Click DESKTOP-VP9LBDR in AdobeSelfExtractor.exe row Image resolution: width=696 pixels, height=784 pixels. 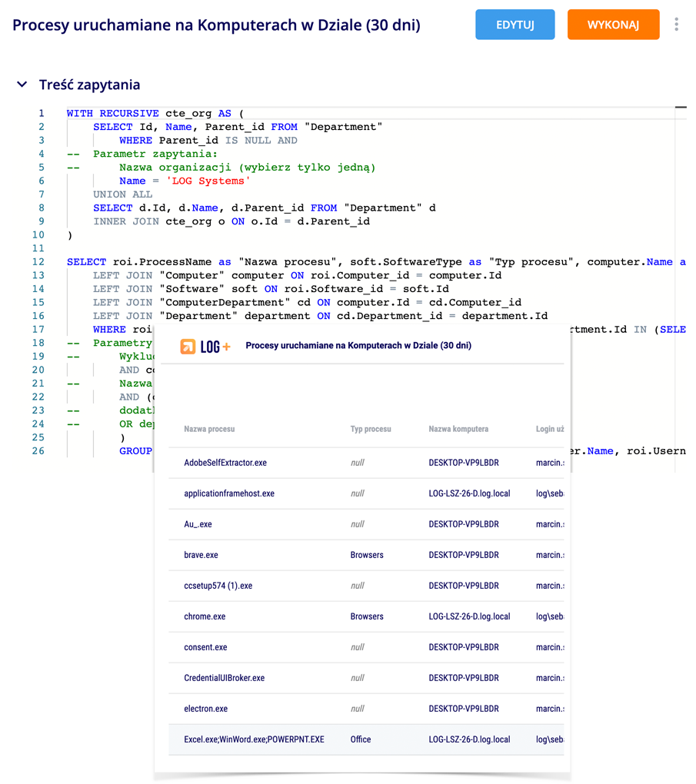(x=463, y=463)
